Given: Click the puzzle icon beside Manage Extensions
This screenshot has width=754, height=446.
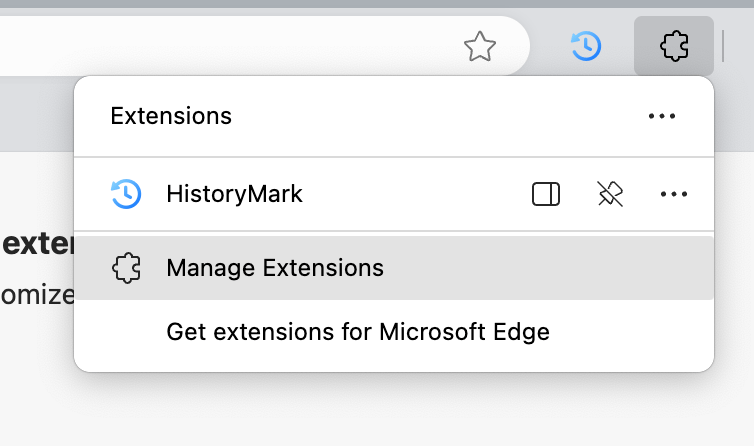Looking at the screenshot, I should [126, 268].
